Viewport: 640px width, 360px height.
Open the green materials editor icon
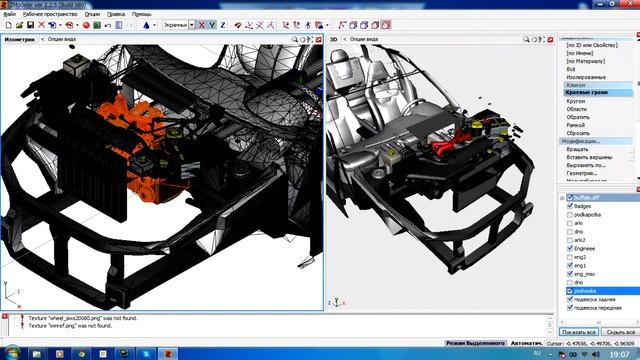click(97, 25)
